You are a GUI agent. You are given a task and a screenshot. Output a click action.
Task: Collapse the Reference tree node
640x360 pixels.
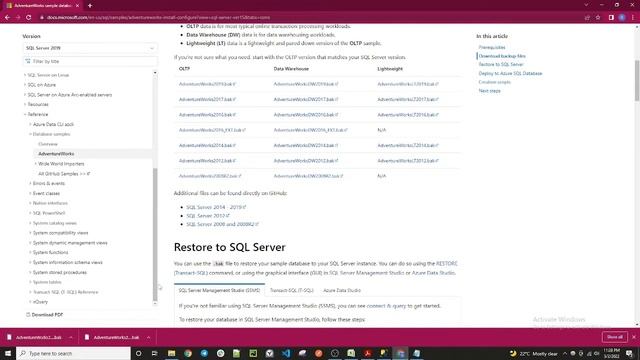(25, 114)
